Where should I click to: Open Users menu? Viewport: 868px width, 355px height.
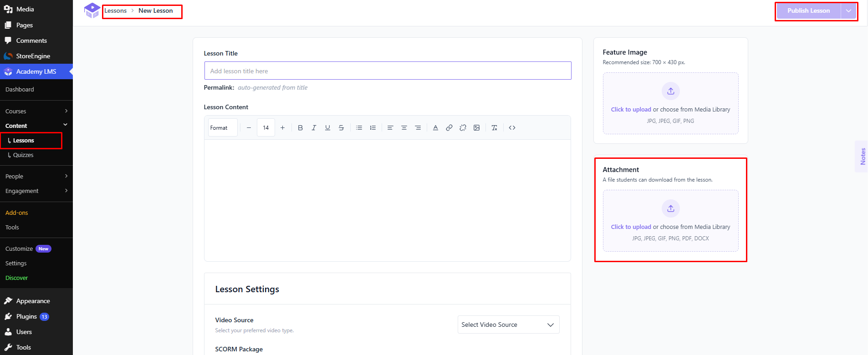36,332
